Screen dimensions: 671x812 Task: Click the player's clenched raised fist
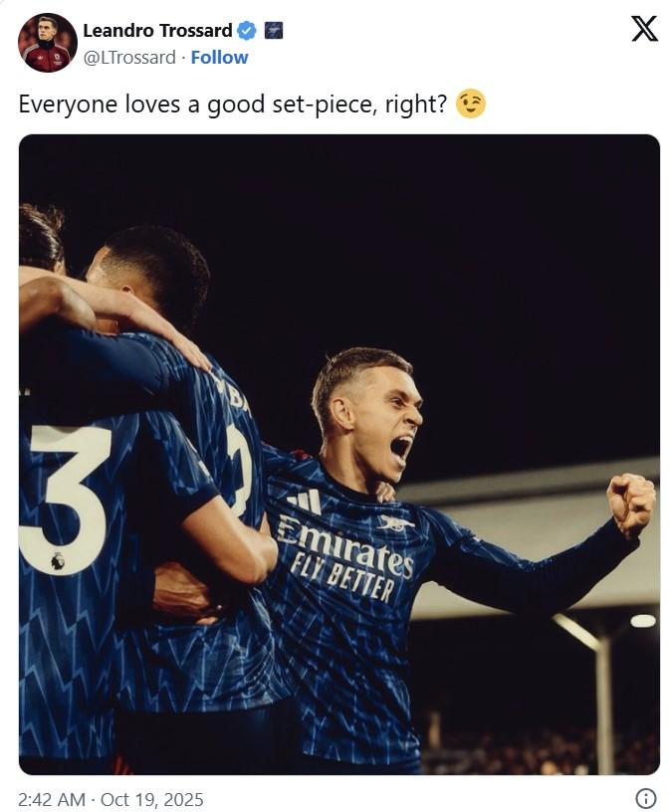[630, 505]
